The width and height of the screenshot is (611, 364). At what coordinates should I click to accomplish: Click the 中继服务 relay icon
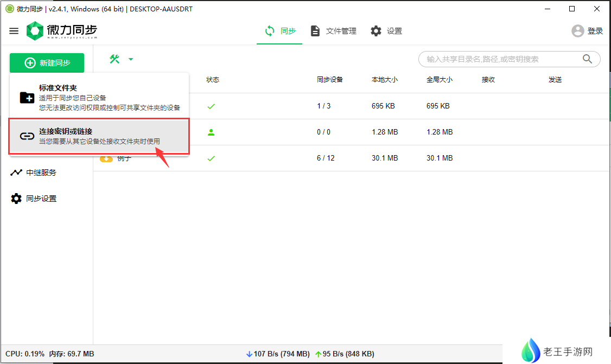16,173
